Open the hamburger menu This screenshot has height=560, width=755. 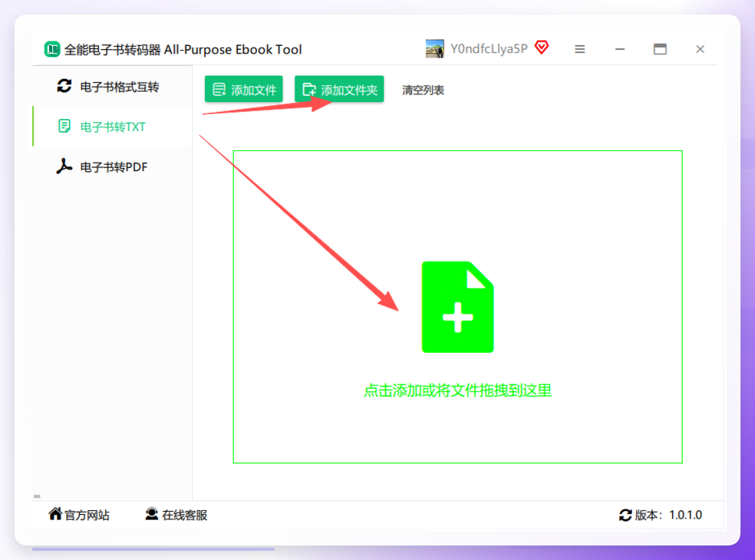(x=580, y=49)
